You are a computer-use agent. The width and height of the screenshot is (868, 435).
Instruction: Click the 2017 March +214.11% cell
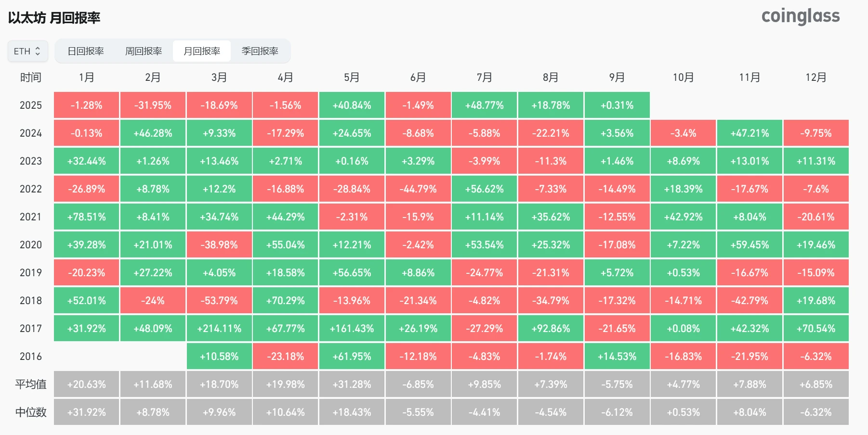[x=219, y=329]
